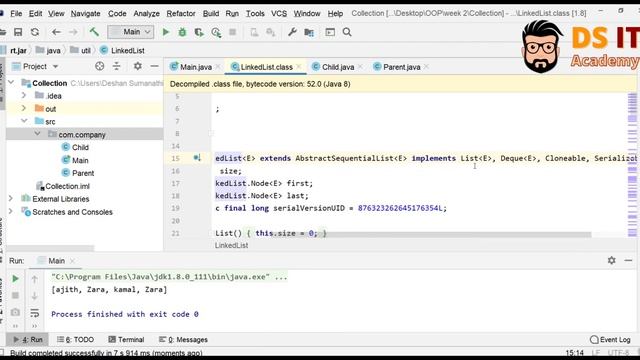Screen dimensions: 640x360
Task: Open the Refactor menu
Action: (181, 13)
